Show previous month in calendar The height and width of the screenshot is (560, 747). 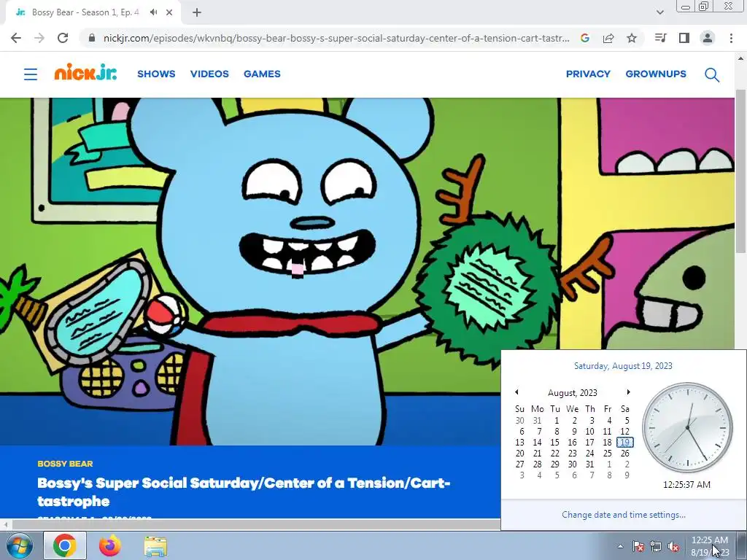click(516, 392)
